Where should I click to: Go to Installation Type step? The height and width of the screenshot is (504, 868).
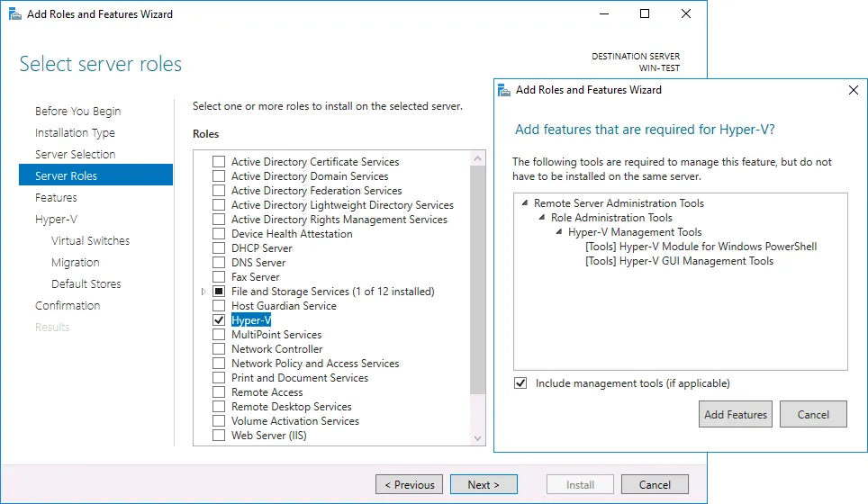pyautogui.click(x=75, y=133)
